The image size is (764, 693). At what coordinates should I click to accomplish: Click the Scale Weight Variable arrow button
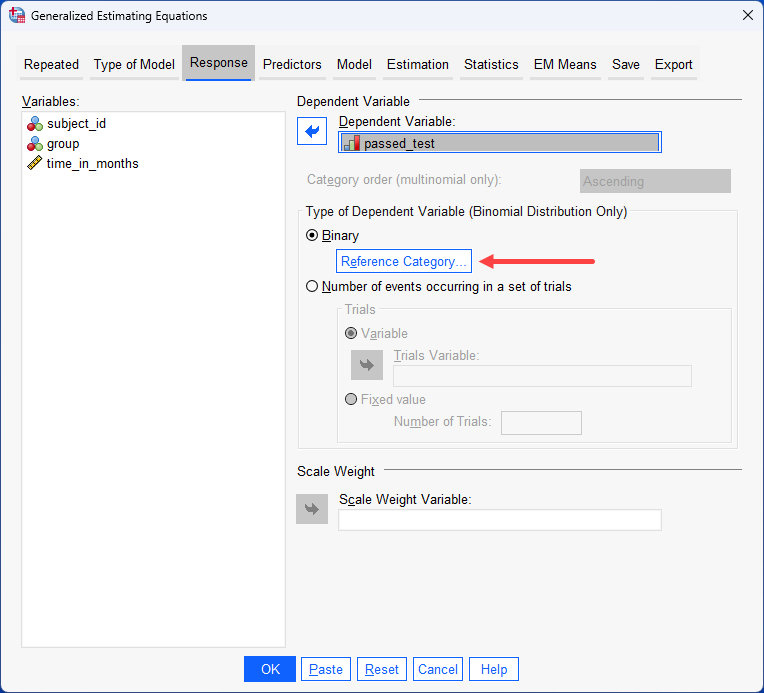[x=312, y=509]
